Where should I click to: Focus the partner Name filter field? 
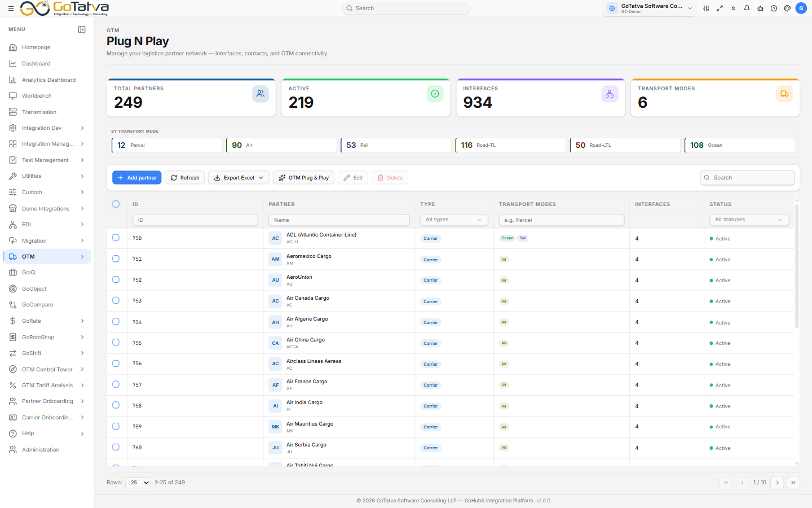pyautogui.click(x=339, y=220)
